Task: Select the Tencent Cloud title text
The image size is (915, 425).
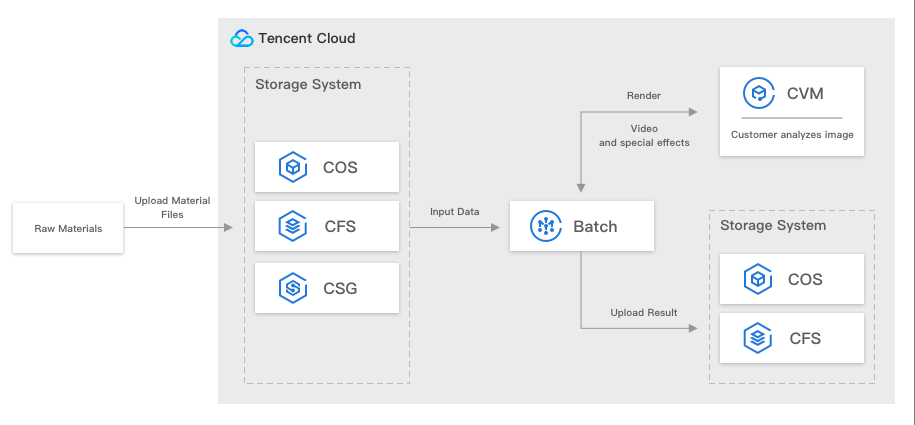Action: coord(307,39)
